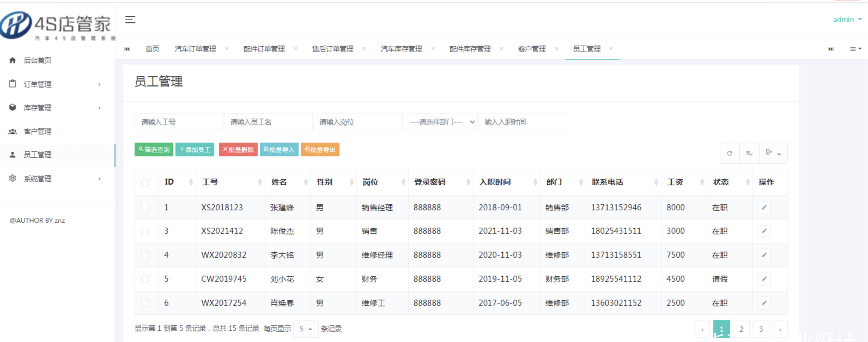The height and width of the screenshot is (342, 868).
Task: Edit employee 陈俊杰 with pencil icon
Action: point(764,231)
